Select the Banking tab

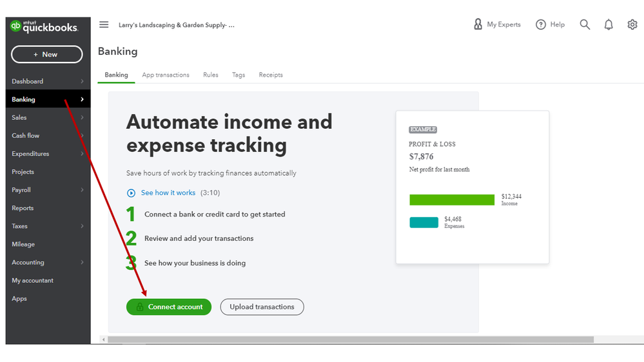point(116,75)
